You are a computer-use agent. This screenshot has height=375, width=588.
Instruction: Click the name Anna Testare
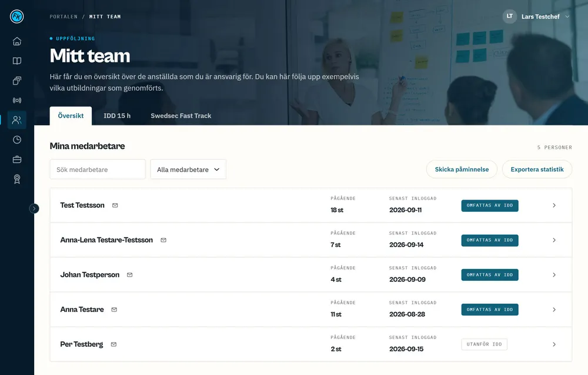tap(82, 310)
